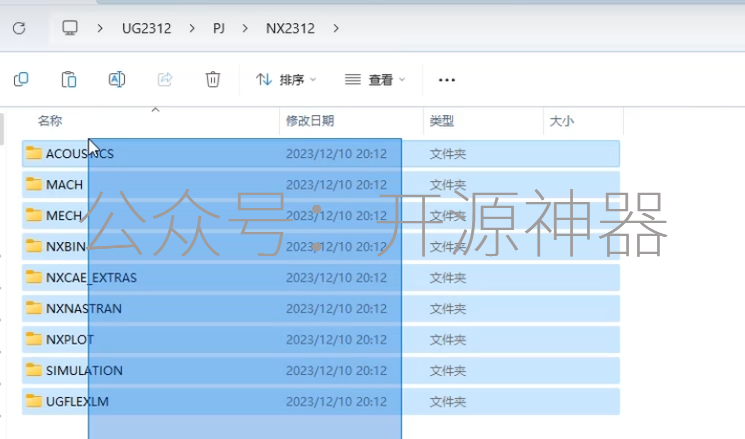The width and height of the screenshot is (745, 439).
Task: Click date cell of NXNASTRAN row
Action: pyautogui.click(x=336, y=309)
